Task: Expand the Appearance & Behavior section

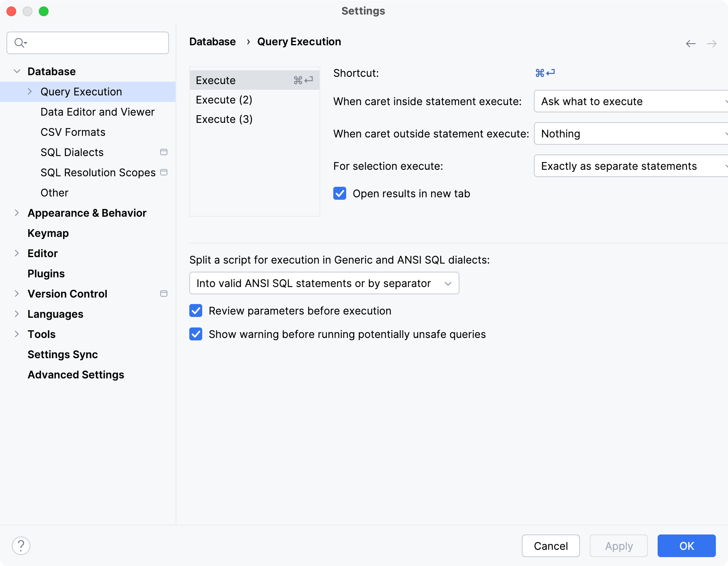Action: [17, 213]
